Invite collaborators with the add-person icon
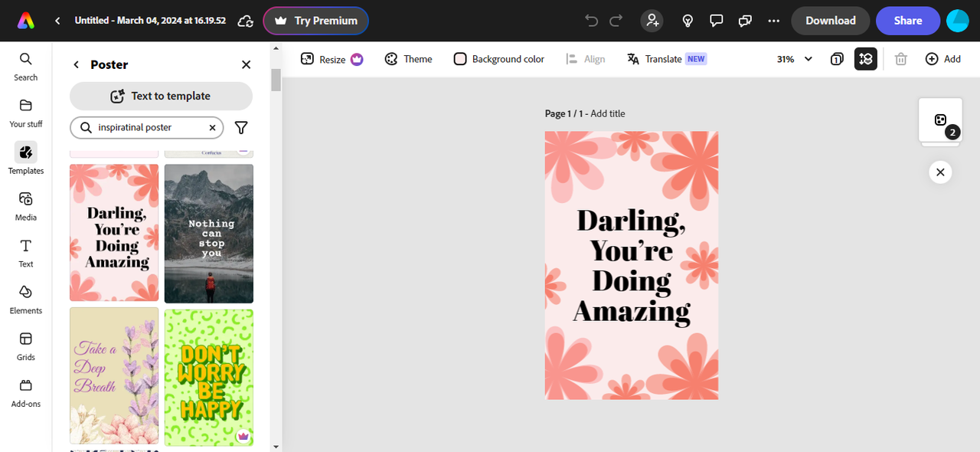The width and height of the screenshot is (980, 452). pos(652,21)
